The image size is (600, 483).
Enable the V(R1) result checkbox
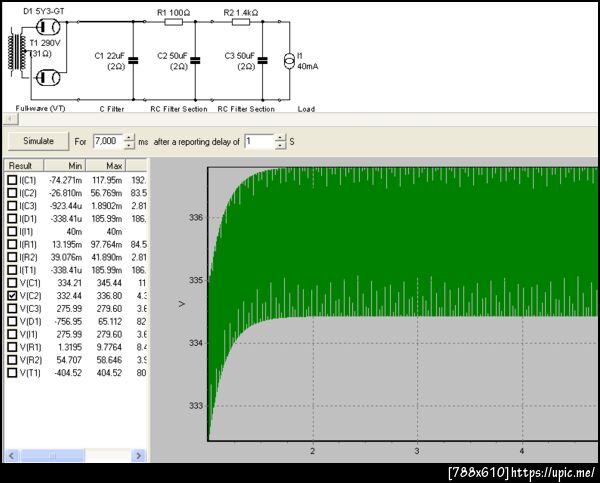13,347
